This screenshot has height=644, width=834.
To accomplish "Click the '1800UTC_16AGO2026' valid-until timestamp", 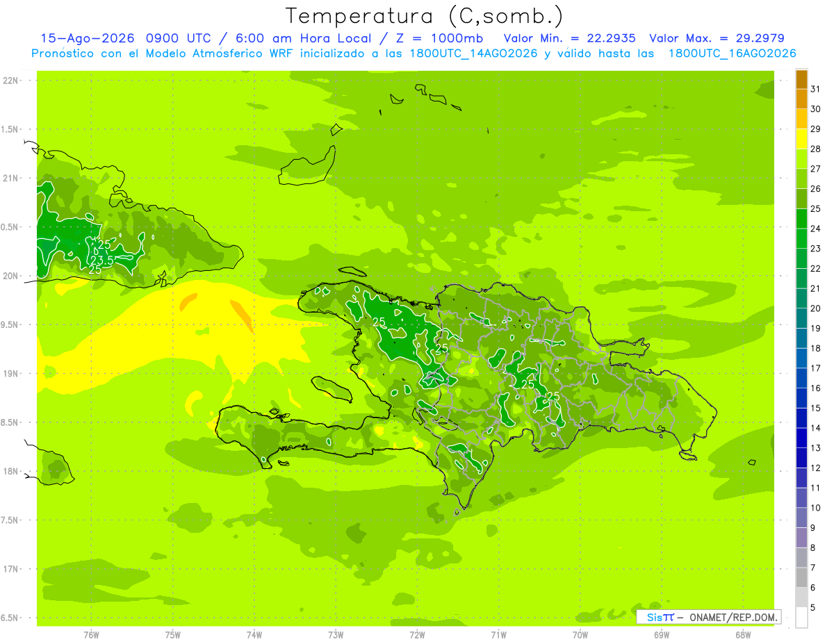I will [x=732, y=53].
